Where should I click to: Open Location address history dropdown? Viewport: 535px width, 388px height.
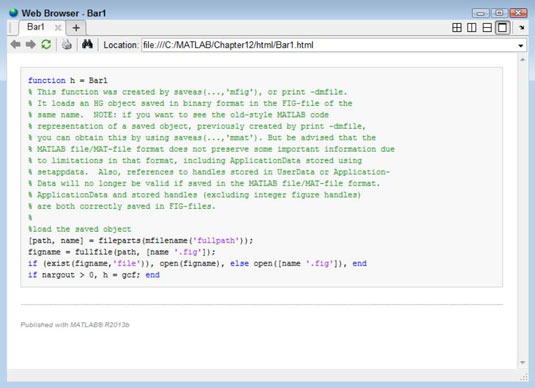521,45
